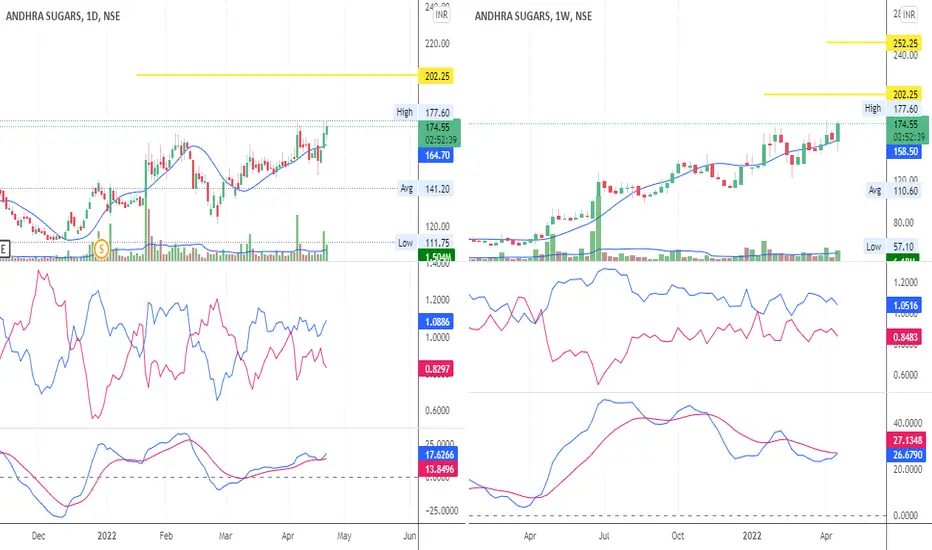Image resolution: width=932 pixels, height=550 pixels.
Task: Click the Jul label on weekly time axis
Action: 604,536
